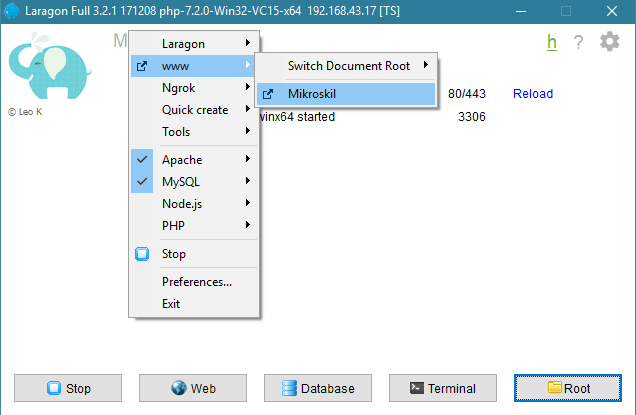Image resolution: width=636 pixels, height=415 pixels.
Task: Open the settings gear icon
Action: click(x=610, y=41)
